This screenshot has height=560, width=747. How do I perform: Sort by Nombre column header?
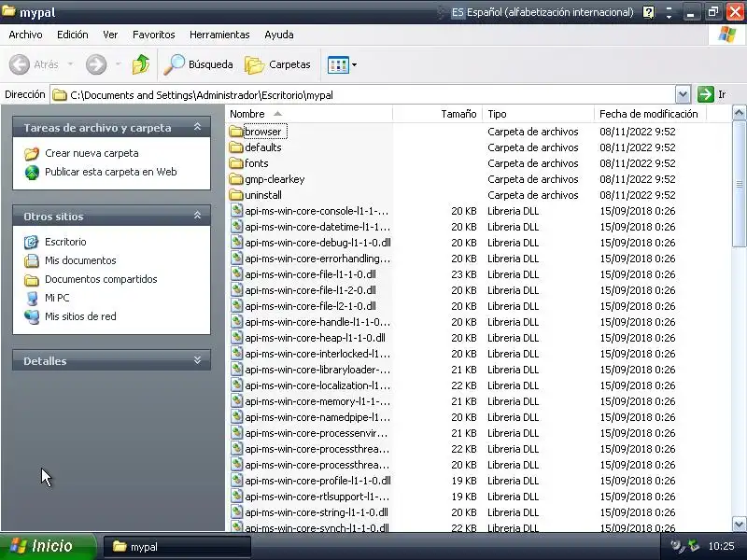pos(309,114)
